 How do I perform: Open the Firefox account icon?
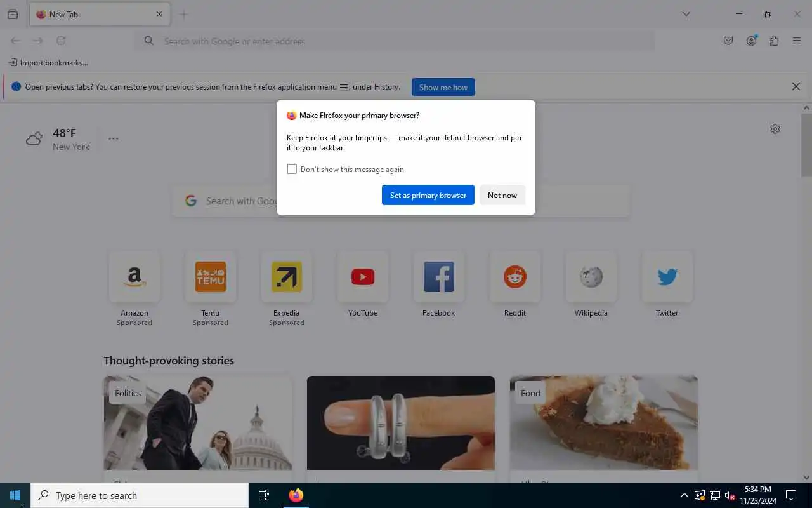pos(751,41)
